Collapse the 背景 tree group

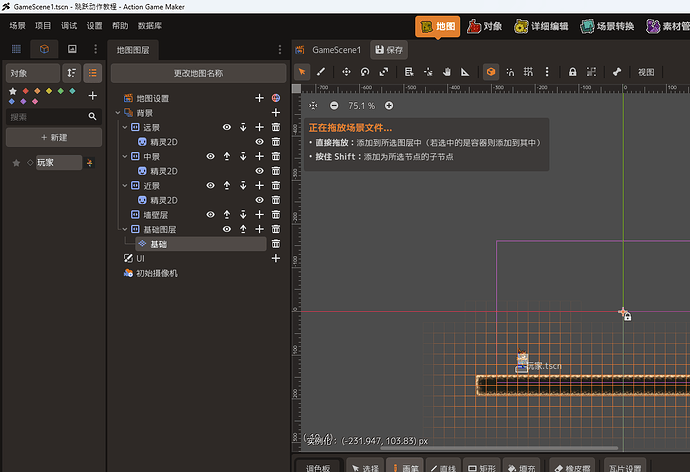click(x=118, y=113)
